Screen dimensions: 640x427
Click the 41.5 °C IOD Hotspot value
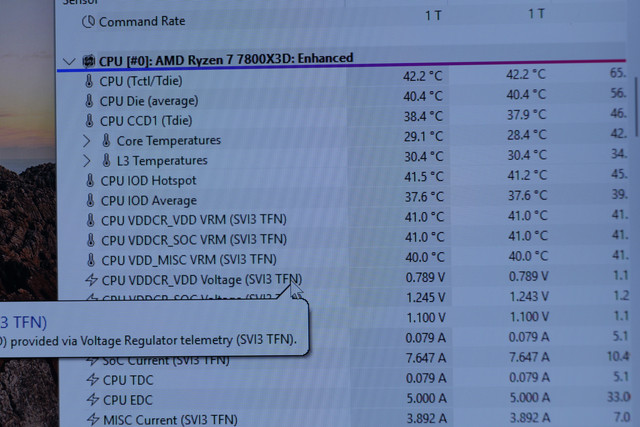424,177
